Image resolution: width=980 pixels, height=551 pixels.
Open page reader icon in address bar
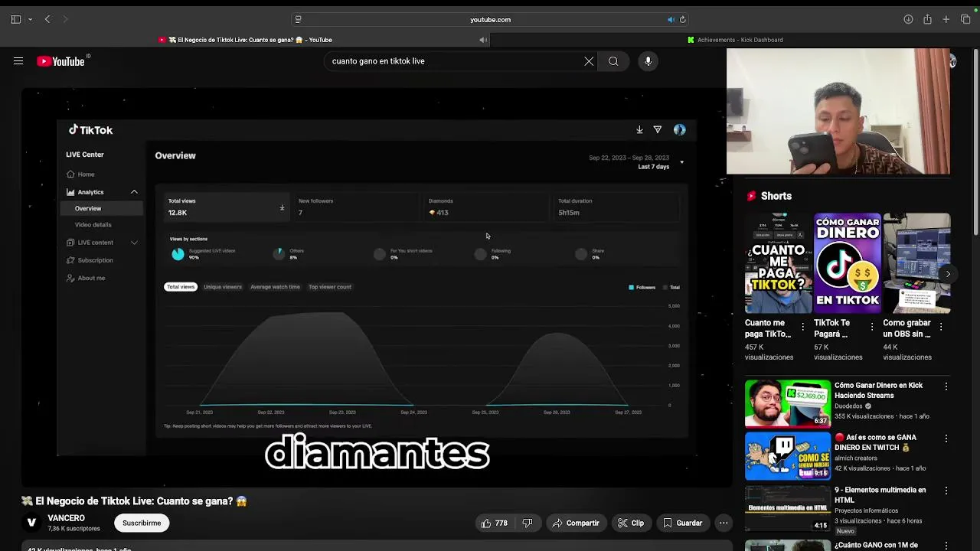tap(299, 20)
